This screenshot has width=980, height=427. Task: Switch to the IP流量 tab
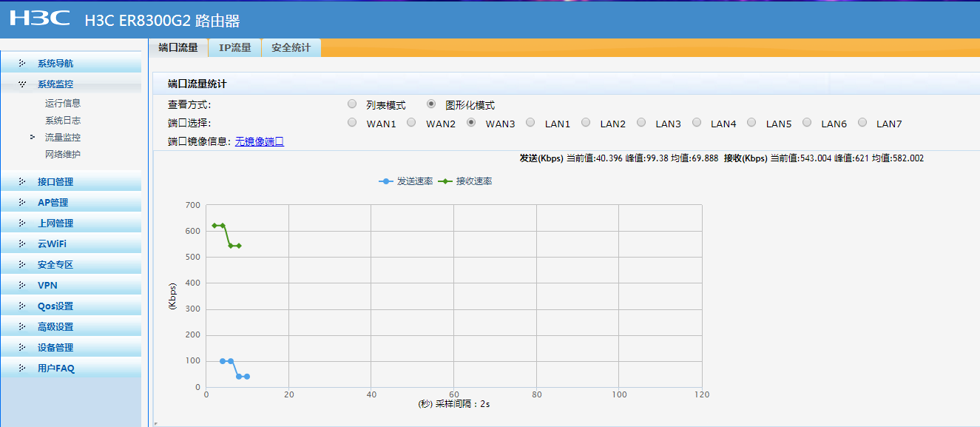pos(234,47)
